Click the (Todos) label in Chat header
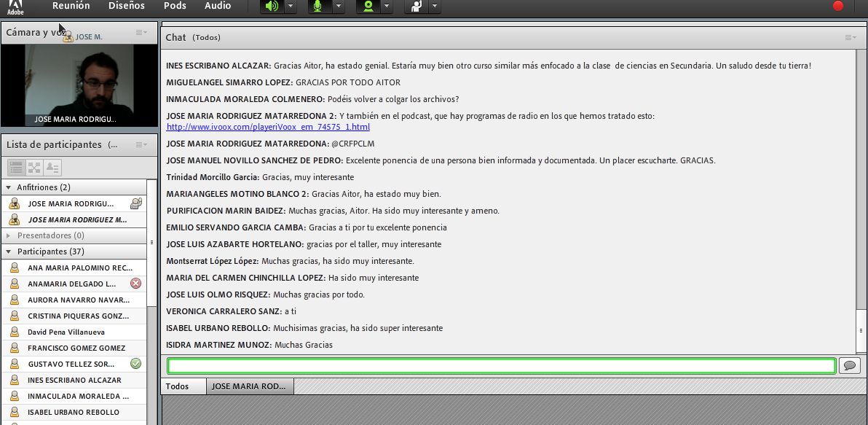The width and height of the screenshot is (868, 425). pos(207,37)
